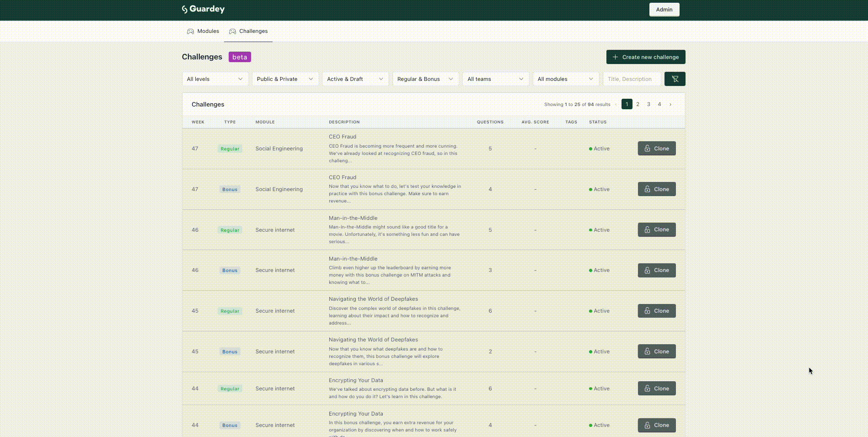This screenshot has width=868, height=437.
Task: Click Active status in week 45 Bonus row
Action: tap(599, 352)
